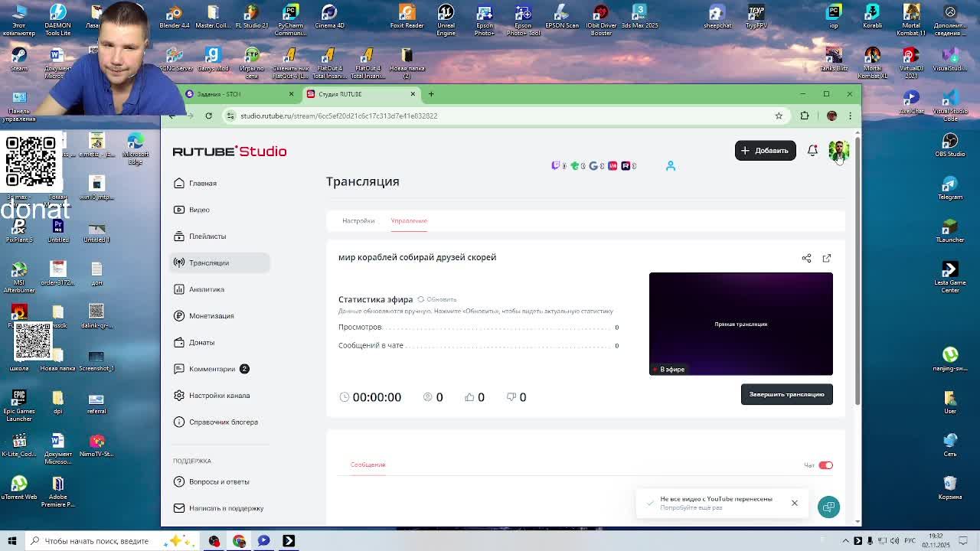Click the blue person icon in header
Image resolution: width=980 pixels, height=551 pixels.
coord(670,165)
